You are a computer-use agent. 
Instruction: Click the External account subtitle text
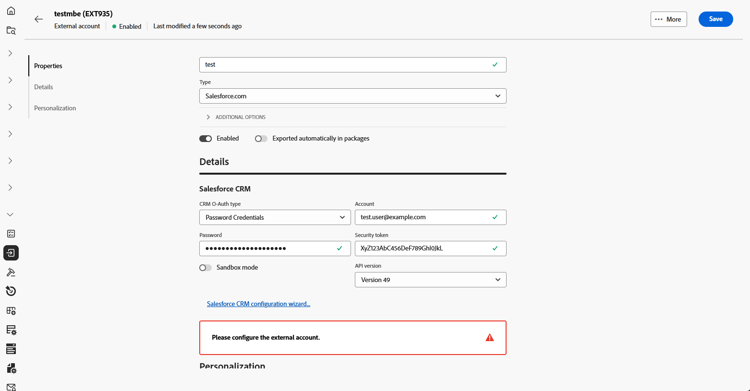pyautogui.click(x=77, y=26)
